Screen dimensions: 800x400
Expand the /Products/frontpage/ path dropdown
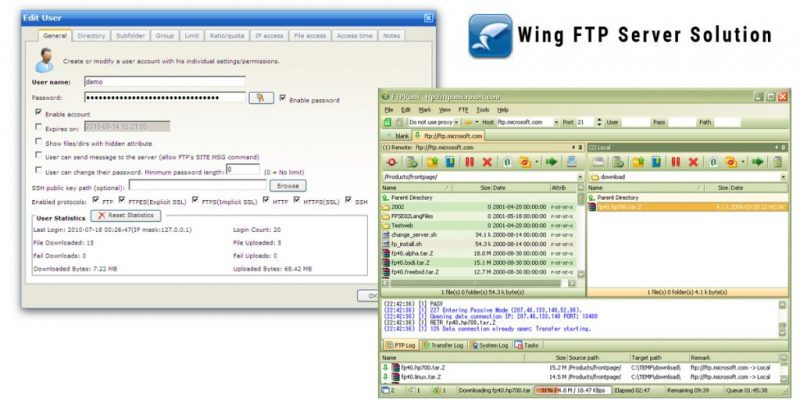coord(581,177)
